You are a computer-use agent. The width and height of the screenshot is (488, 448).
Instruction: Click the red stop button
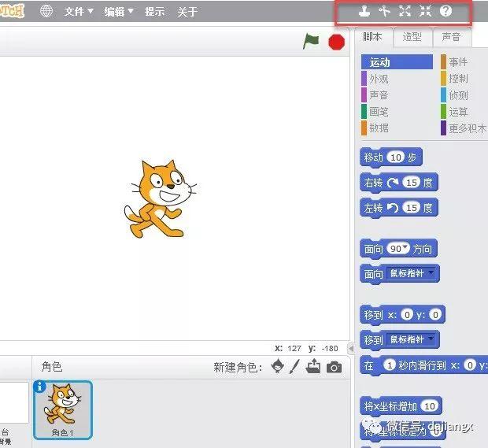coord(336,42)
